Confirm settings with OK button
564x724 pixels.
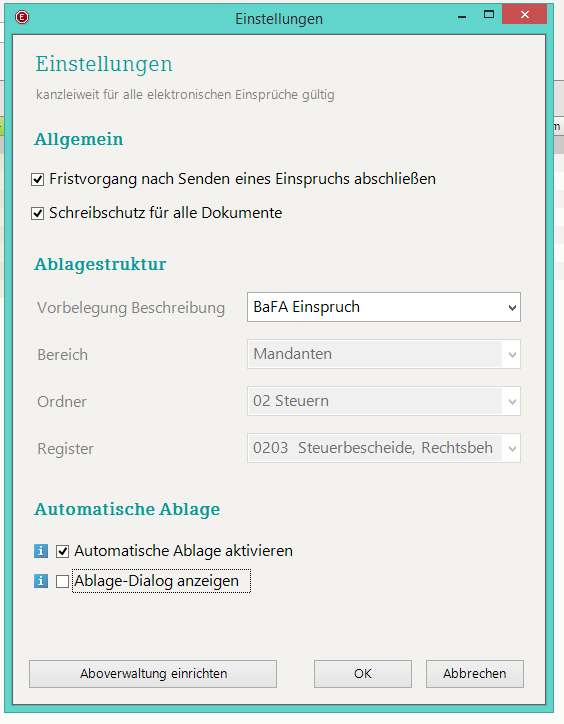[363, 674]
